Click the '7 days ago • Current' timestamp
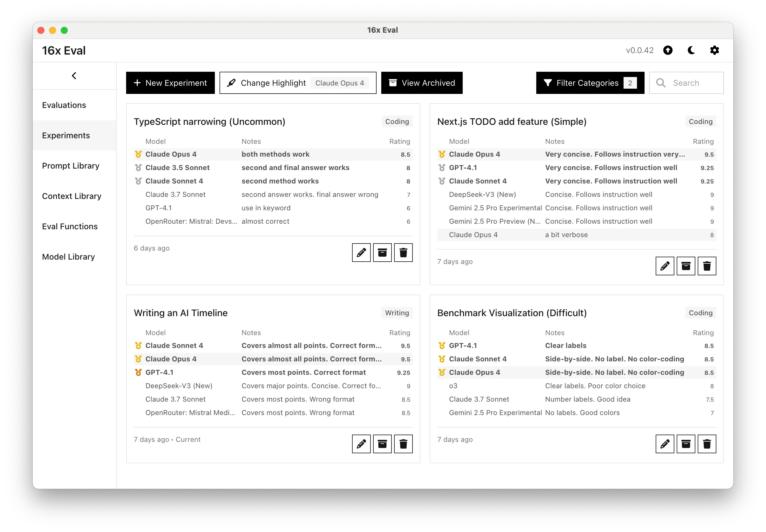 pos(167,439)
